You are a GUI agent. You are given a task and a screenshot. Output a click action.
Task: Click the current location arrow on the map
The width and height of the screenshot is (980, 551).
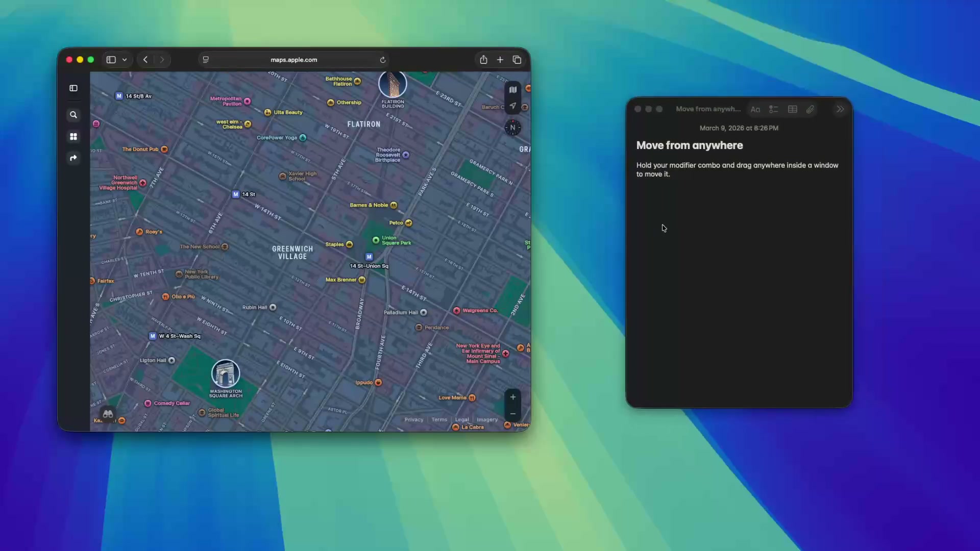[513, 106]
